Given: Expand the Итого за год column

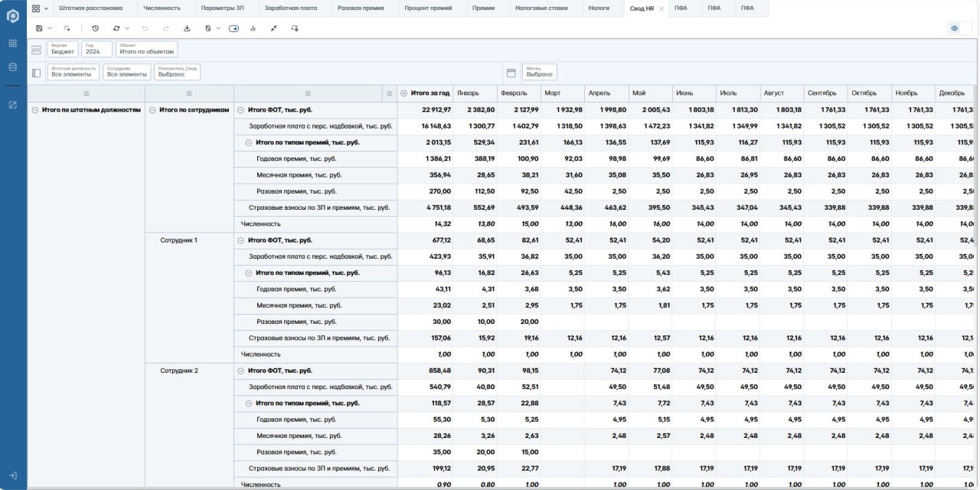Looking at the screenshot, I should [403, 93].
